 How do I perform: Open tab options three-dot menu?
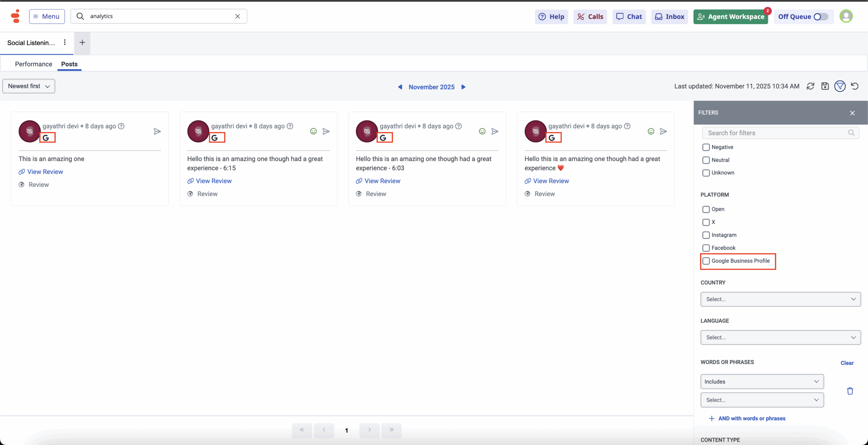tap(65, 42)
